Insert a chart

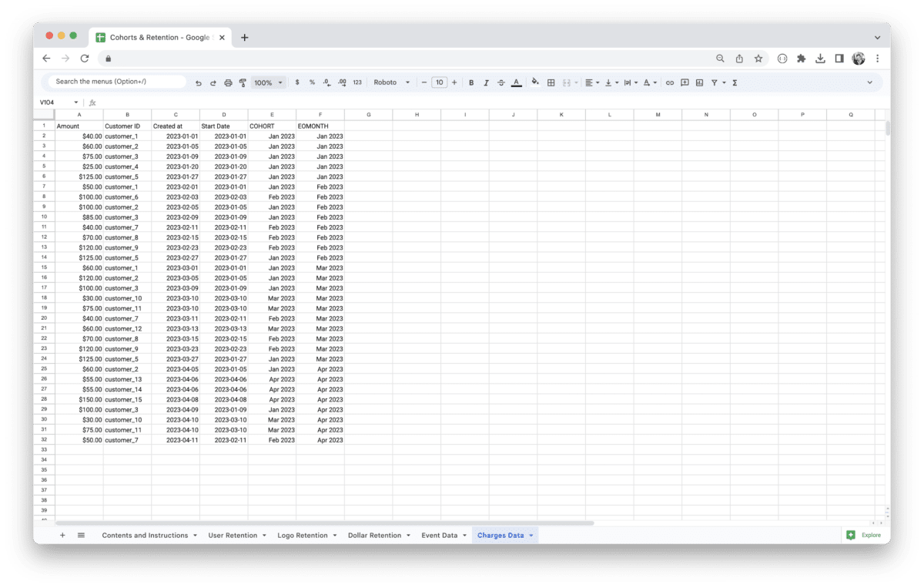coord(700,82)
